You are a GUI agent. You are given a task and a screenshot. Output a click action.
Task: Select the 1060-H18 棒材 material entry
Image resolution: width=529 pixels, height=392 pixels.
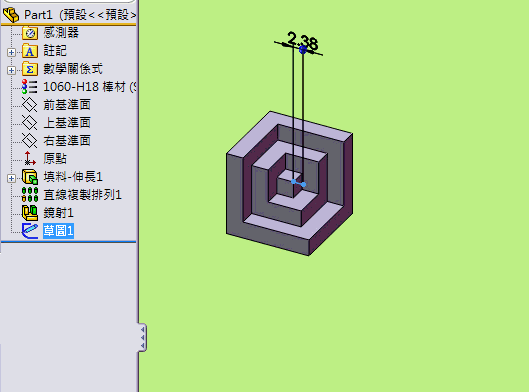(90, 87)
